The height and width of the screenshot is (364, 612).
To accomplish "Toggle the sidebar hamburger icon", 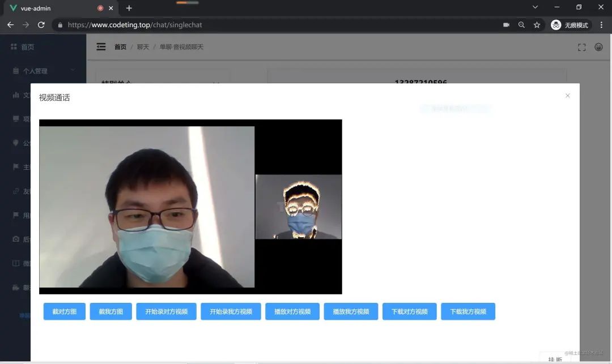I will (101, 47).
